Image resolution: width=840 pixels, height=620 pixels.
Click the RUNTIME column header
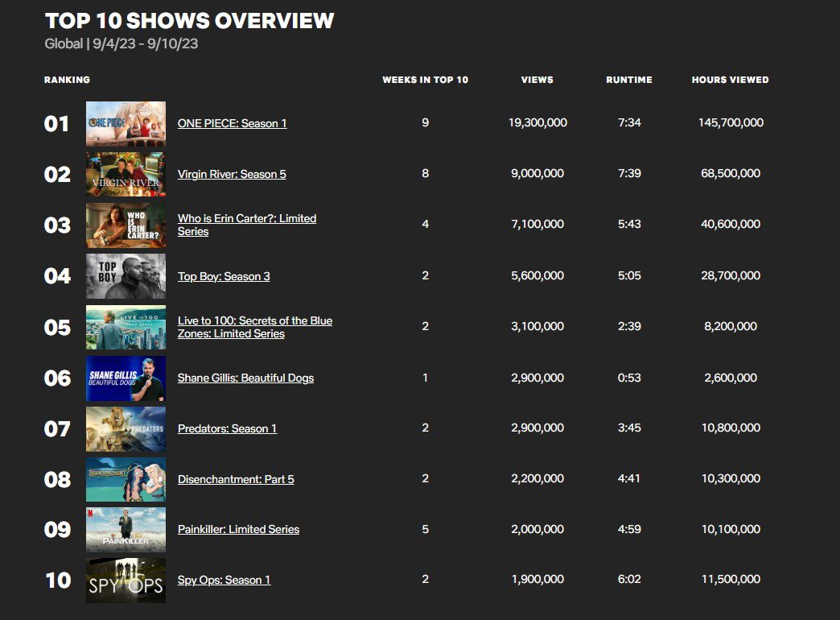pos(629,80)
